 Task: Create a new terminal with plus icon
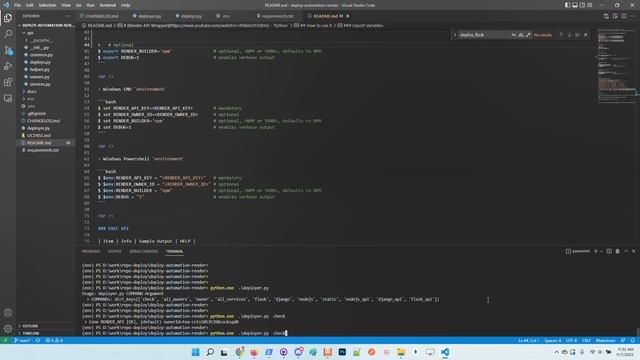596,251
